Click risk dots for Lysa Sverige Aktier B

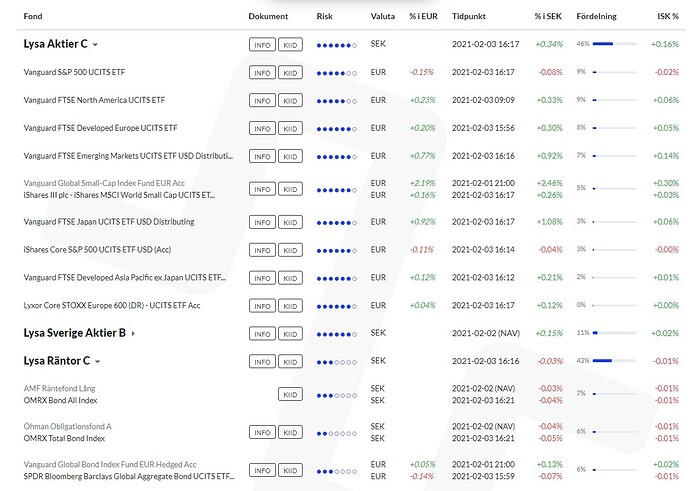coord(336,334)
